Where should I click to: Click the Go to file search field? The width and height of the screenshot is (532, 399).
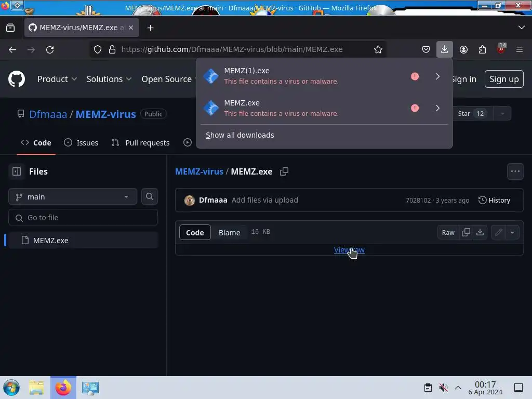pos(83,218)
